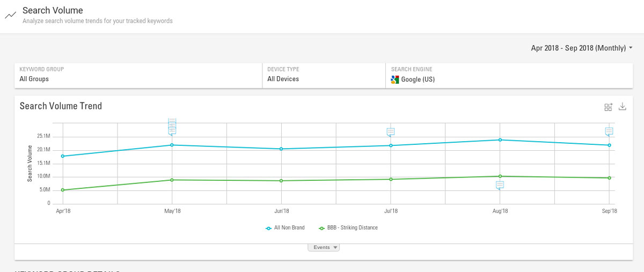Open the Keyword Group selector
This screenshot has height=272, width=644.
point(137,75)
